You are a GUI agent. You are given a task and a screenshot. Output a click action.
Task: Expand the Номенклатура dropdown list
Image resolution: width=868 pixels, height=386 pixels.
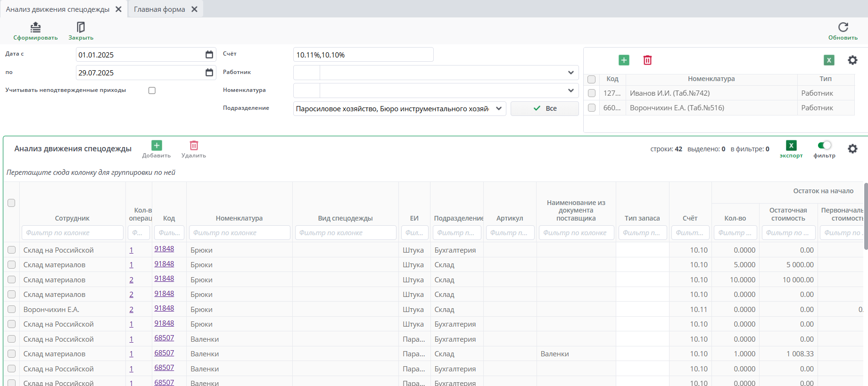(570, 90)
